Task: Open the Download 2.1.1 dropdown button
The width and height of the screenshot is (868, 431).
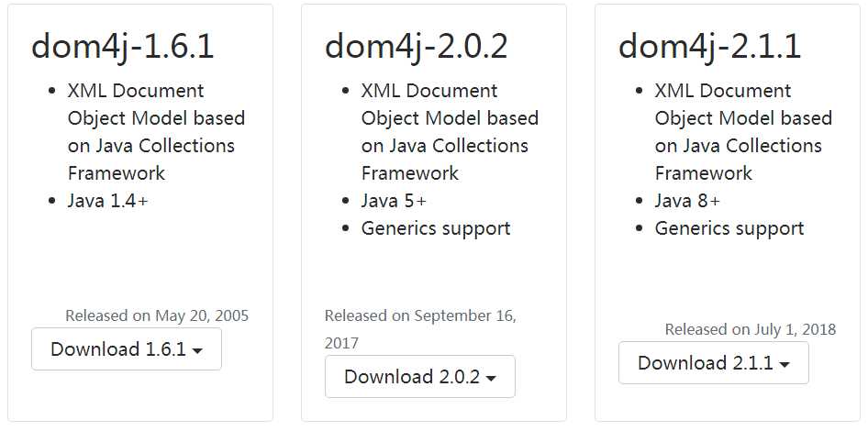Action: (x=714, y=363)
